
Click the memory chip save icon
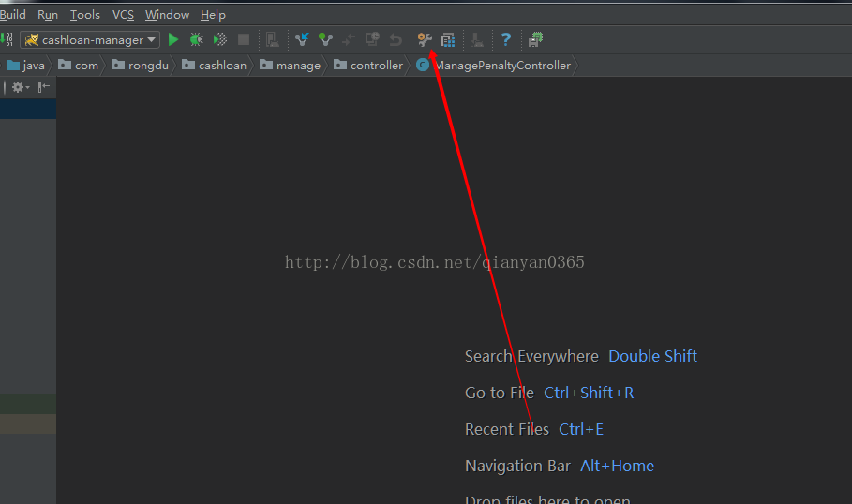coord(535,39)
